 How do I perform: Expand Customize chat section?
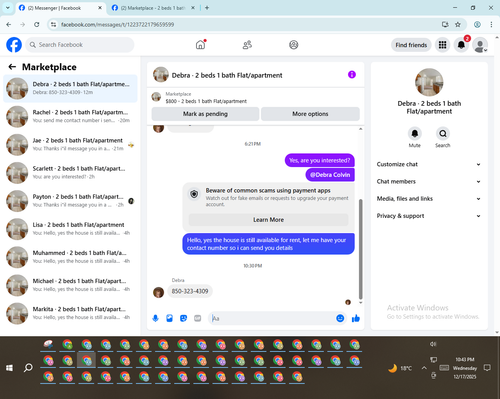point(429,164)
